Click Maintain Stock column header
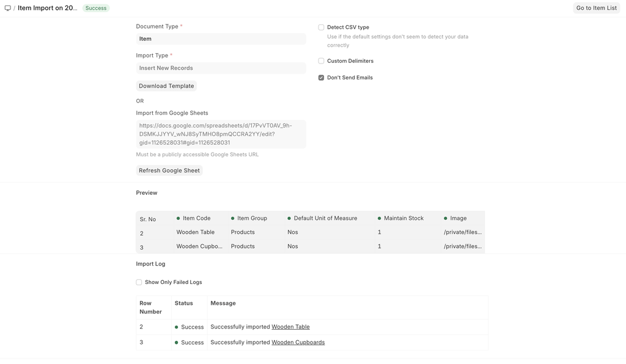 403,218
